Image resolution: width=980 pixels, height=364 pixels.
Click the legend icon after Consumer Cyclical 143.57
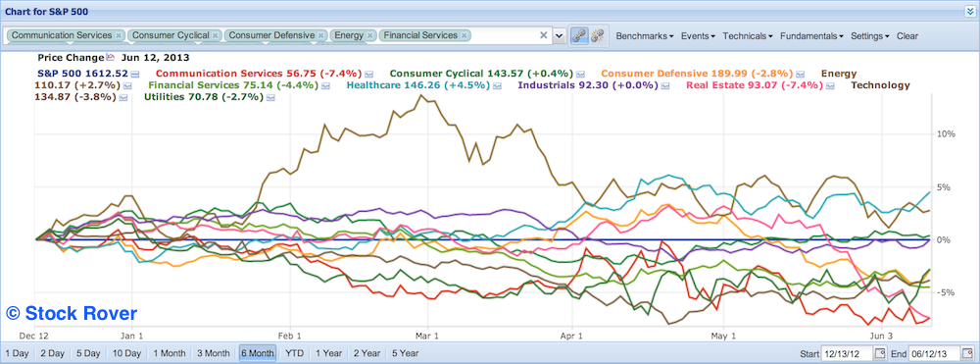click(x=580, y=74)
